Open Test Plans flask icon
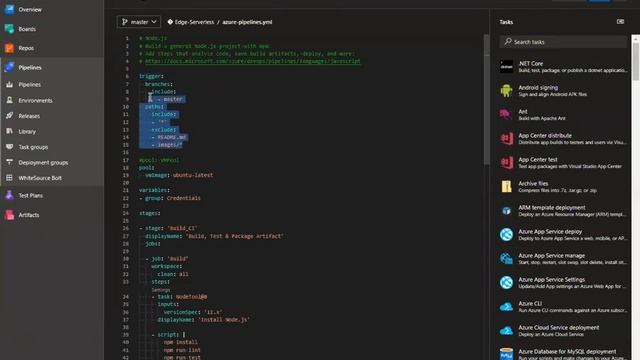 tap(9, 196)
